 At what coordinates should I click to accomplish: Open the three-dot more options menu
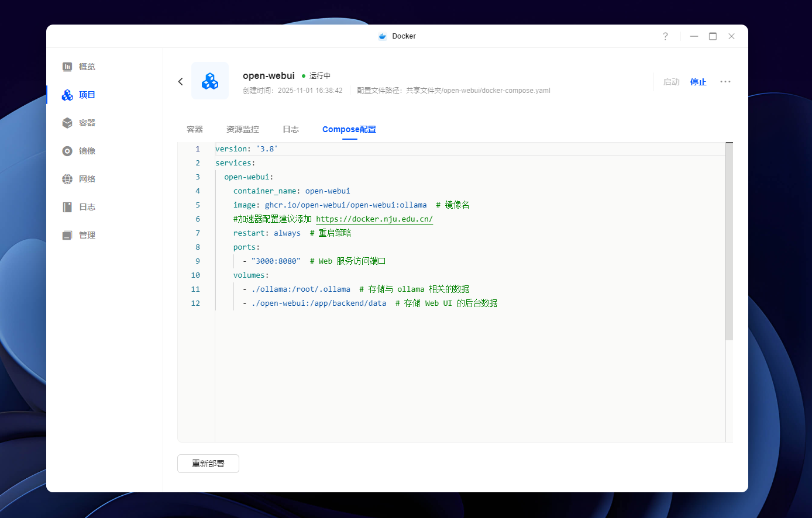(x=725, y=82)
